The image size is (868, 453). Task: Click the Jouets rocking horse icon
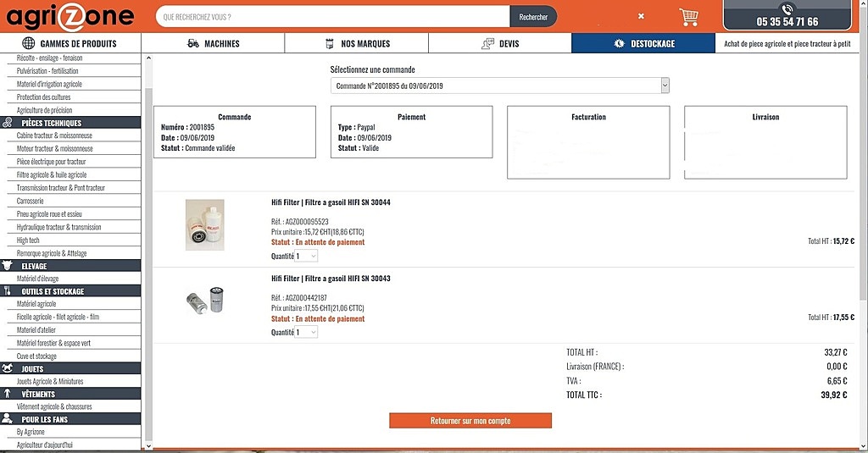click(x=7, y=368)
